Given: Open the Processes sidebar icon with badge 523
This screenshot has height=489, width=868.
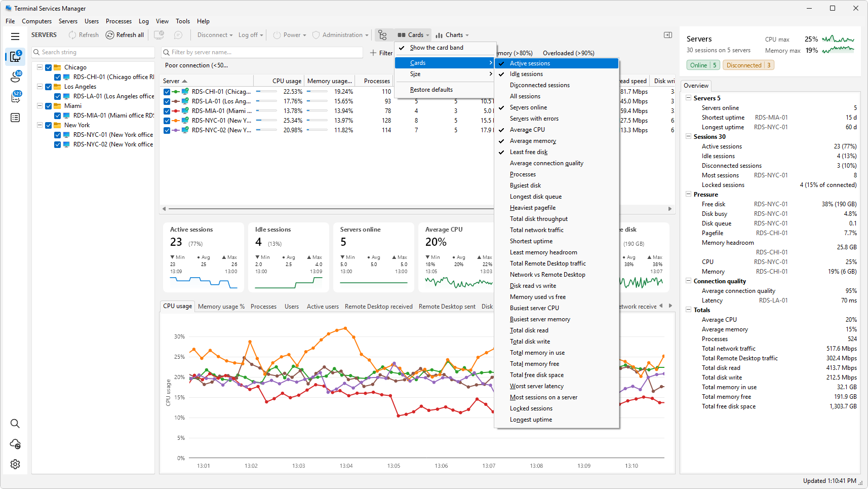Looking at the screenshot, I should pyautogui.click(x=15, y=97).
